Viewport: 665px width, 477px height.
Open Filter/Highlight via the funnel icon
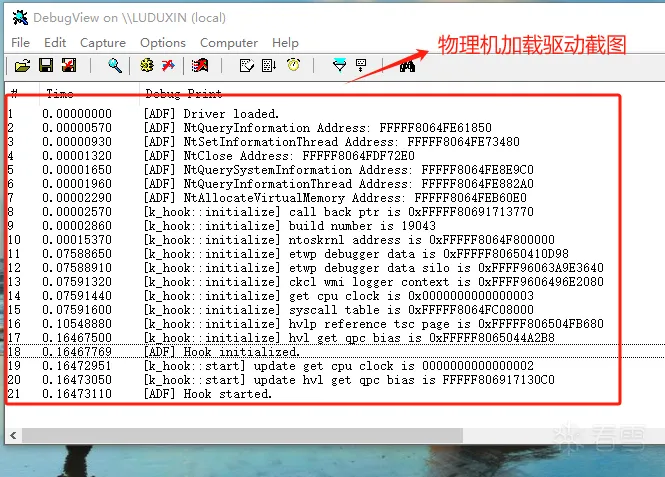(339, 65)
